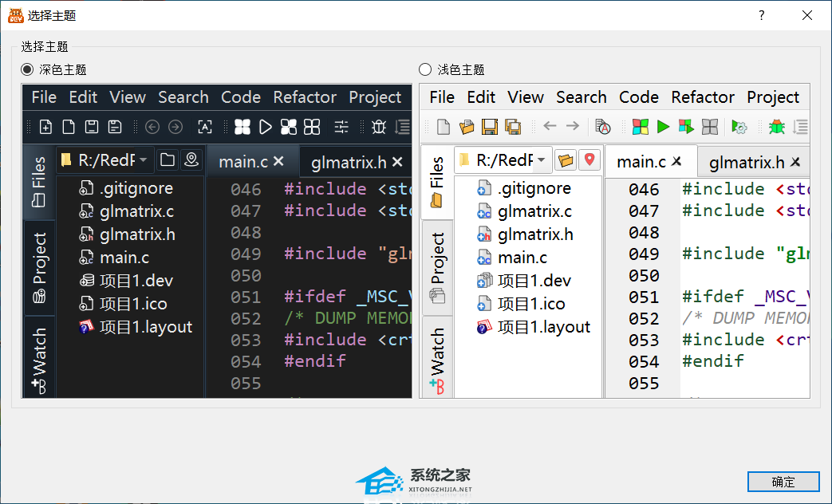832x504 pixels.
Task: Click line number 051 in dark preview
Action: coord(246,297)
